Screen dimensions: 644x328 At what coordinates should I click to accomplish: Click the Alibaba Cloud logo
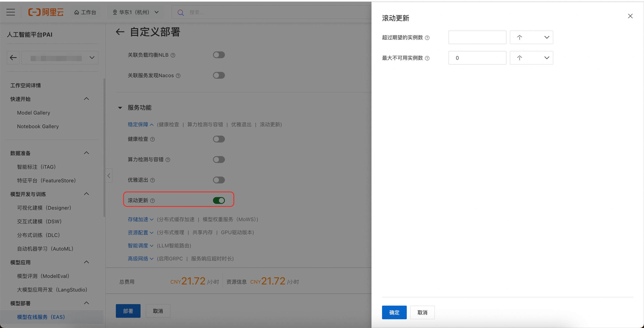(x=46, y=12)
